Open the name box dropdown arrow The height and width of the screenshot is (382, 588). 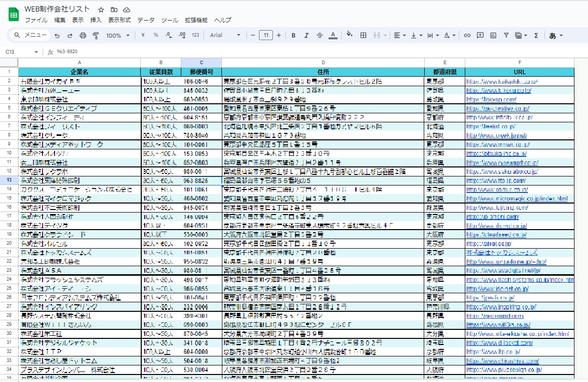(36, 52)
